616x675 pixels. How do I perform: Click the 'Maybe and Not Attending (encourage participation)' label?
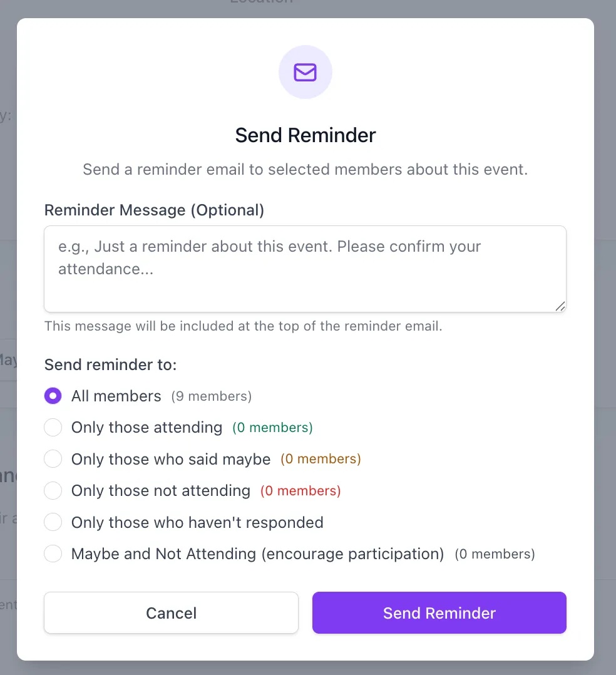point(257,554)
